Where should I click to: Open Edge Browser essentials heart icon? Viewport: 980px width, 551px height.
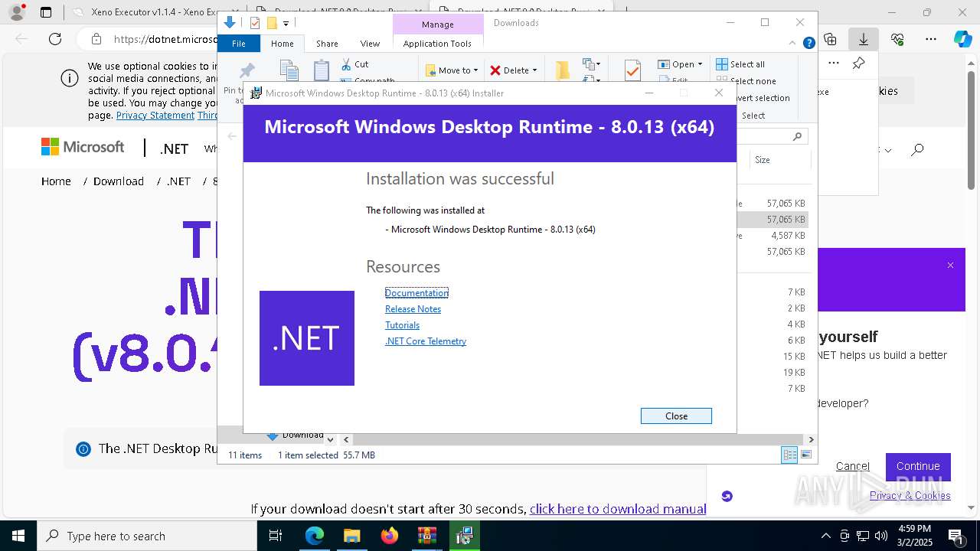click(897, 39)
